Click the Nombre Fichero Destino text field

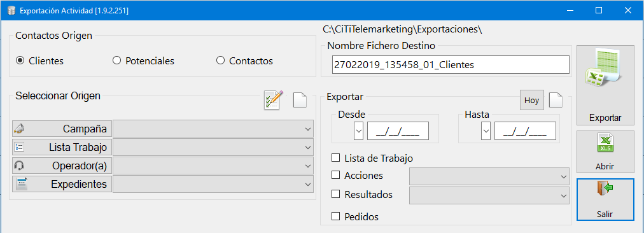451,64
